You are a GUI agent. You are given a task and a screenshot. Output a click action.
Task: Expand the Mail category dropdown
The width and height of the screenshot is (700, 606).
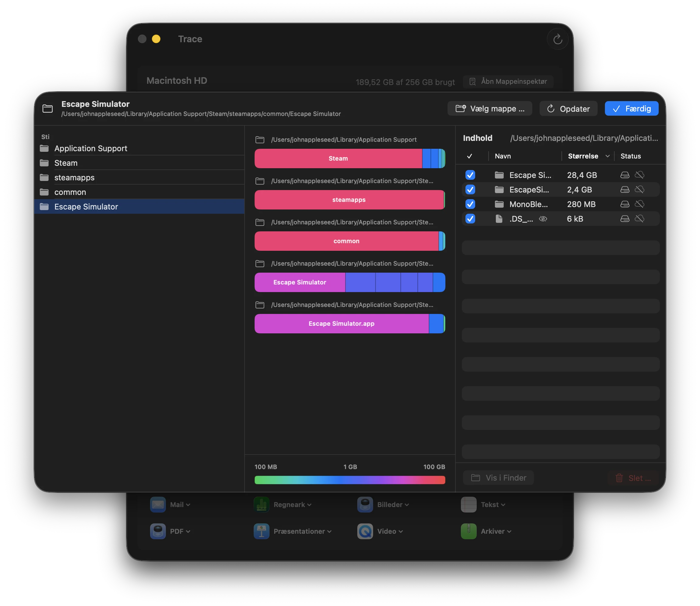pos(188,505)
